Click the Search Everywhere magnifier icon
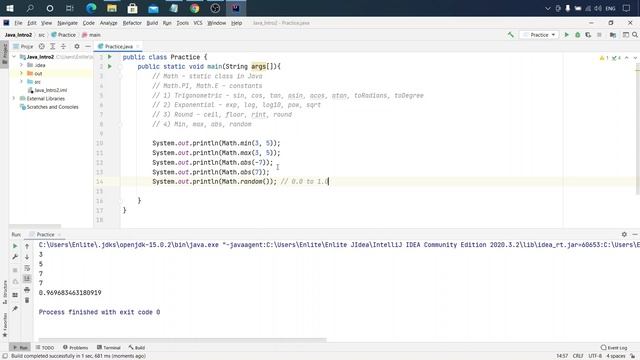The width and height of the screenshot is (640, 360). point(635,35)
